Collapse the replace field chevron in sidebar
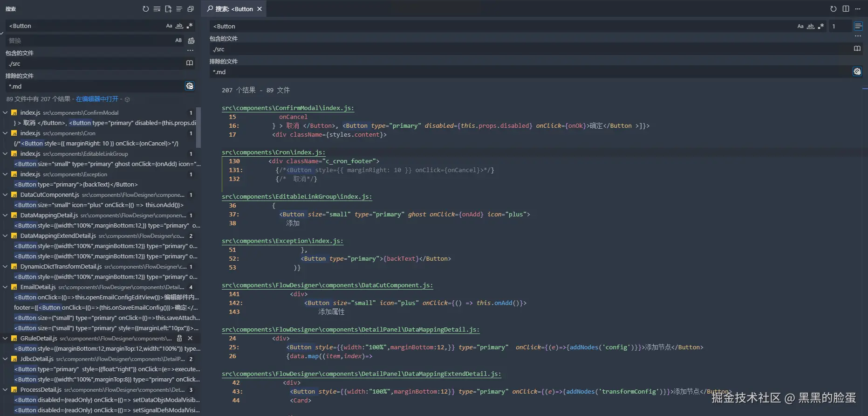Screen dimensions: 868x416 click(x=2, y=33)
